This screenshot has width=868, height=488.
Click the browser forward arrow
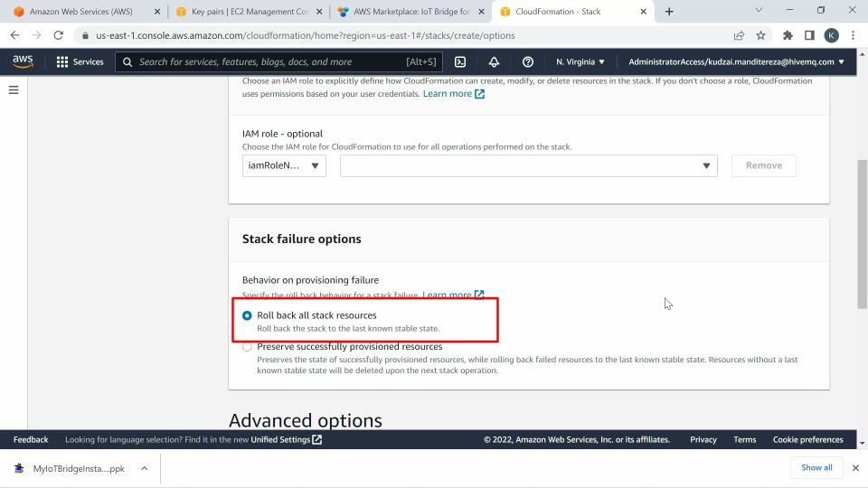(x=36, y=35)
